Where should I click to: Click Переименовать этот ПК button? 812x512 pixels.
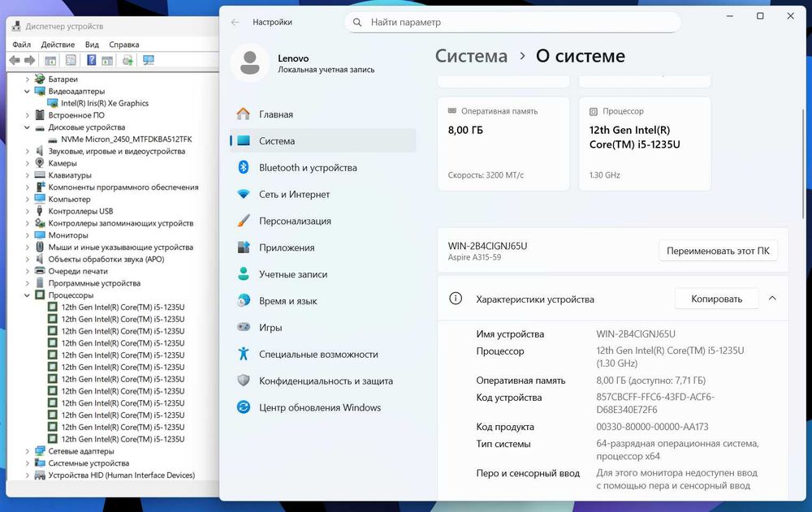point(718,251)
